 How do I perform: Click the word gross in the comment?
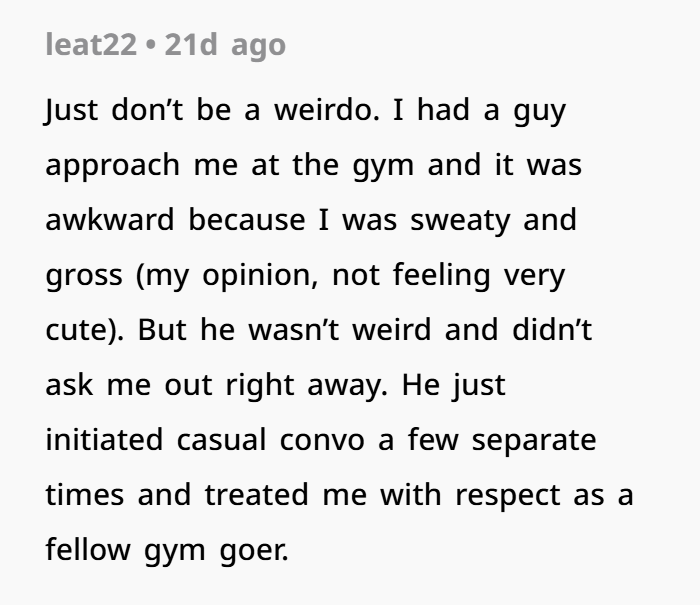84,277
